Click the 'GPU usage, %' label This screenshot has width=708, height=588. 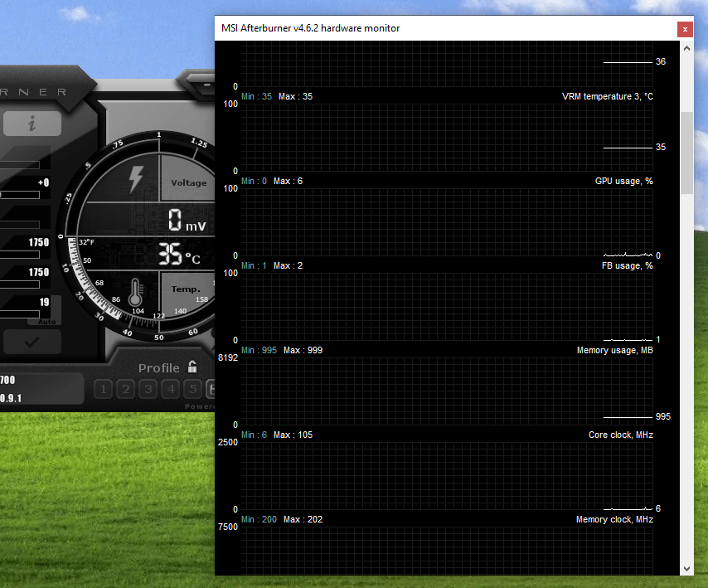(x=623, y=181)
